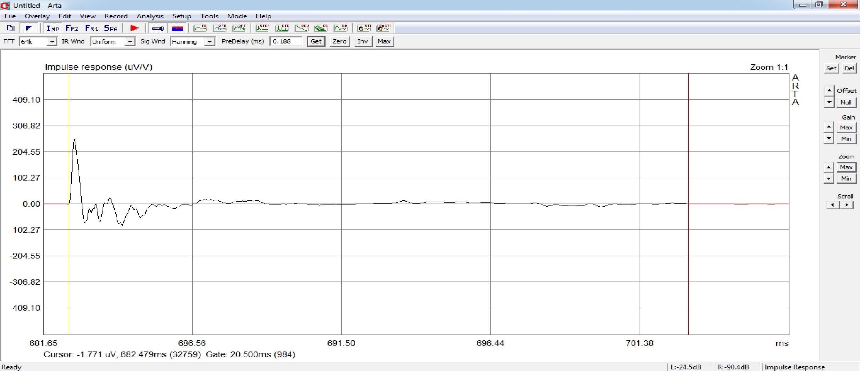Toggle Spa spectrum analyzer mode
Image resolution: width=868 pixels, height=371 pixels.
pos(111,28)
